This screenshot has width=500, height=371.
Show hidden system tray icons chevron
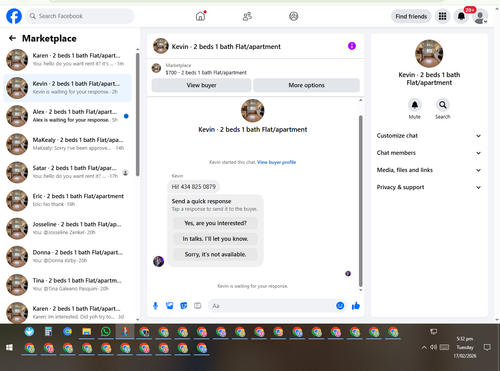pos(424,347)
